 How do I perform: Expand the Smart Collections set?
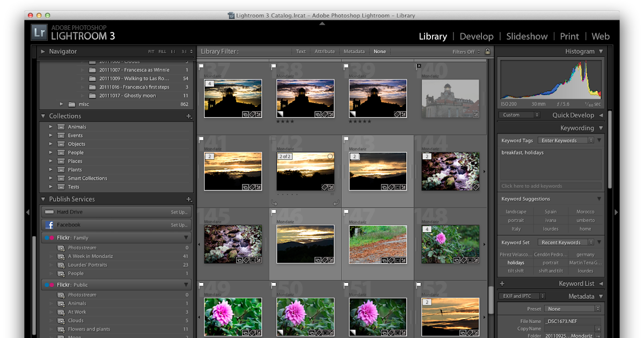(50, 178)
